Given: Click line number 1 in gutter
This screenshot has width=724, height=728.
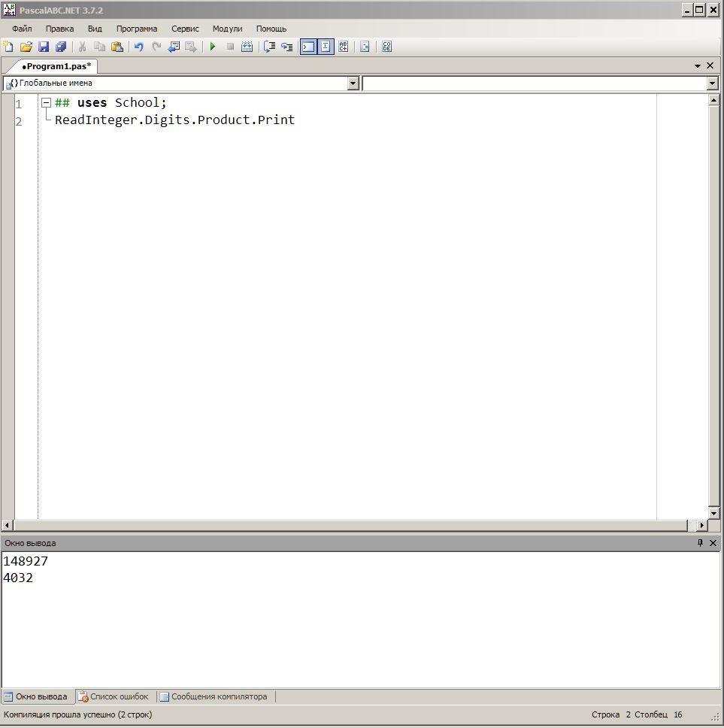Looking at the screenshot, I should (19, 104).
